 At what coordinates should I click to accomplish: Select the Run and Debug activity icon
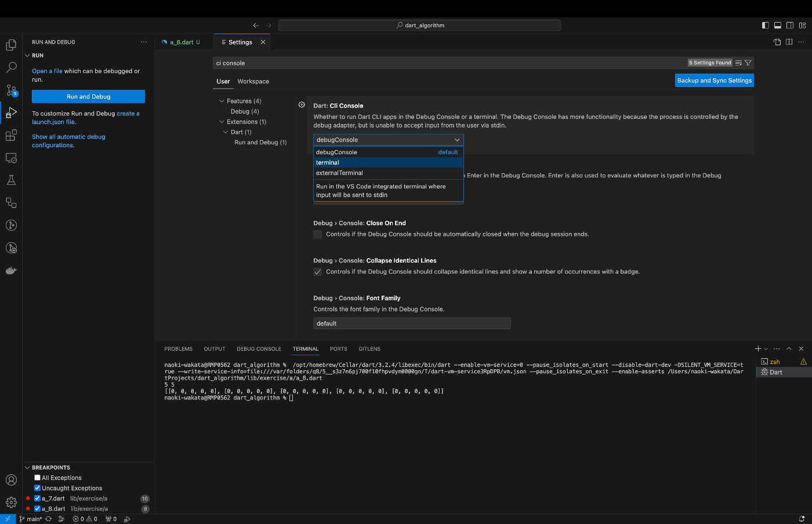click(x=11, y=112)
